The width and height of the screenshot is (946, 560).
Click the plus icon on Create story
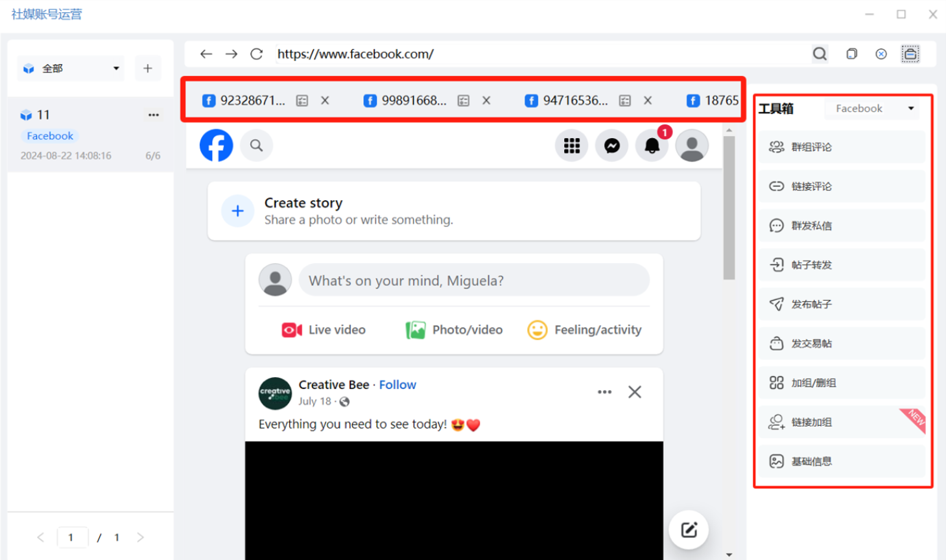tap(238, 211)
